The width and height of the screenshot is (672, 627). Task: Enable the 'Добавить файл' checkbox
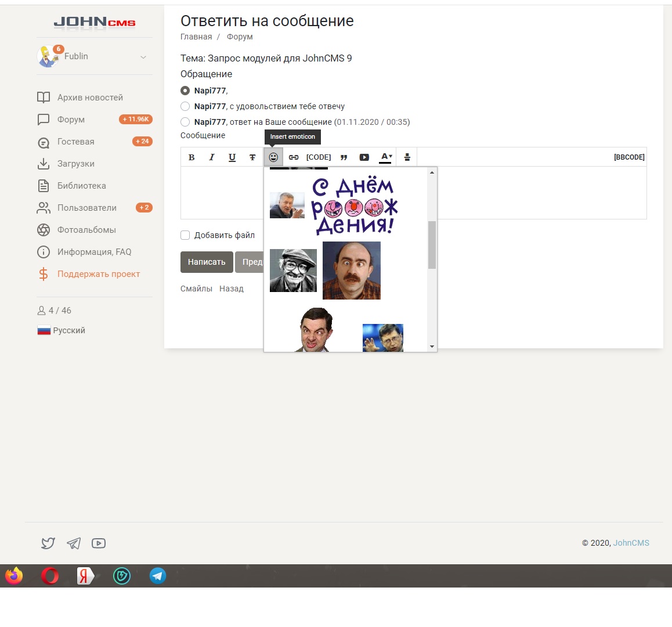click(185, 235)
